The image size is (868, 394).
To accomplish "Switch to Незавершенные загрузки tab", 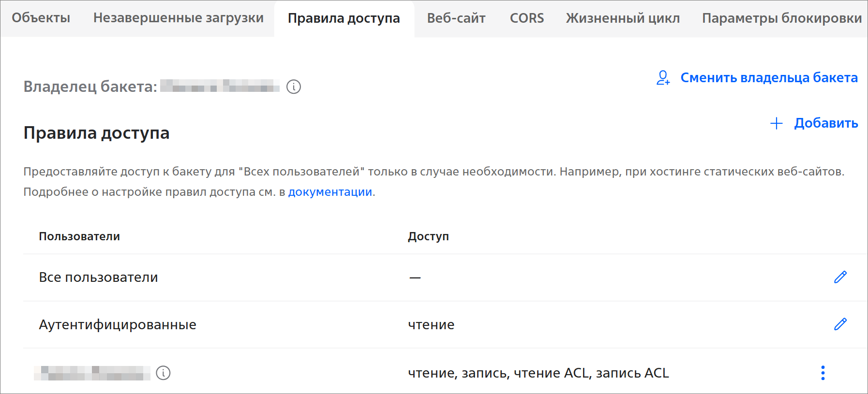I will pyautogui.click(x=178, y=18).
